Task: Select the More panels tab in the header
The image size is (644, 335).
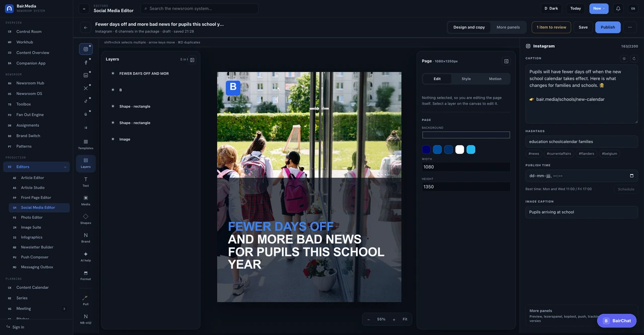Action: pos(508,27)
